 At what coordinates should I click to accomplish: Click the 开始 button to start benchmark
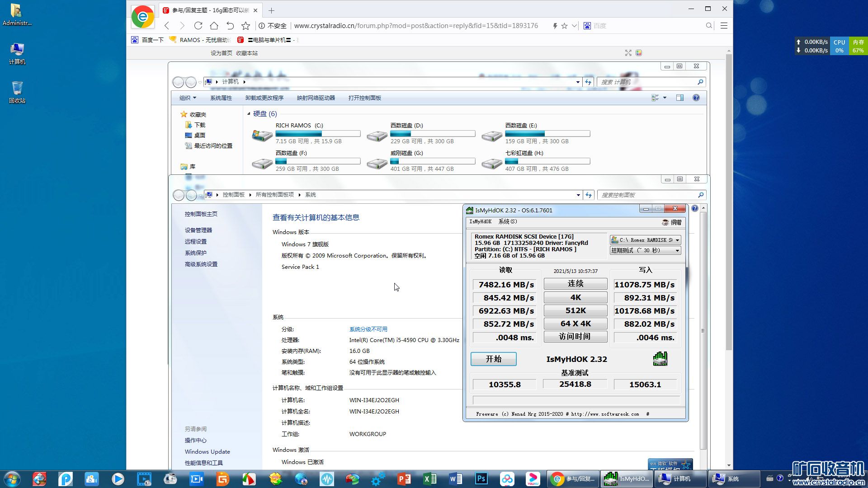click(x=493, y=359)
